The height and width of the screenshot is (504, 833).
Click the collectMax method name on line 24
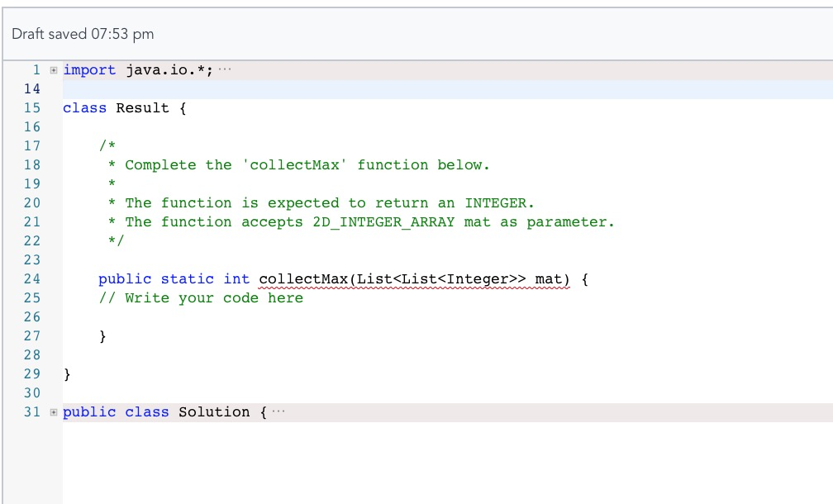pos(303,279)
